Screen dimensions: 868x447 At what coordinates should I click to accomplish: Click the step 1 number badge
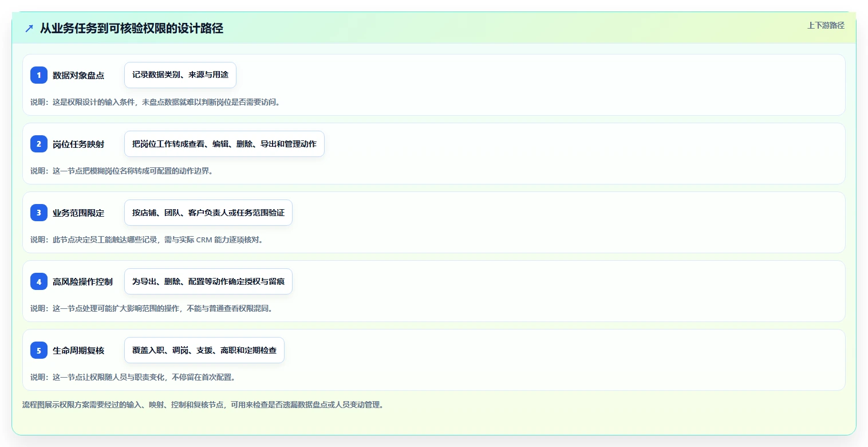[x=39, y=75]
